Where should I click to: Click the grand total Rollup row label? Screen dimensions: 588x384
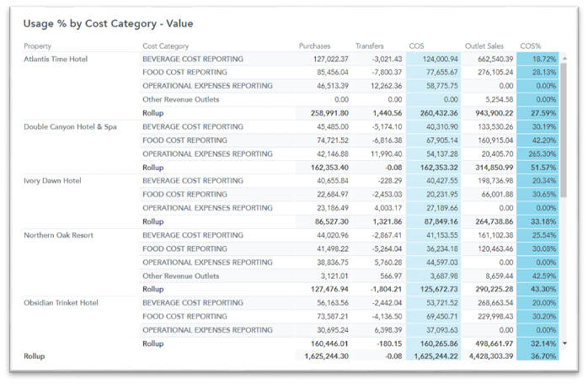(35, 356)
